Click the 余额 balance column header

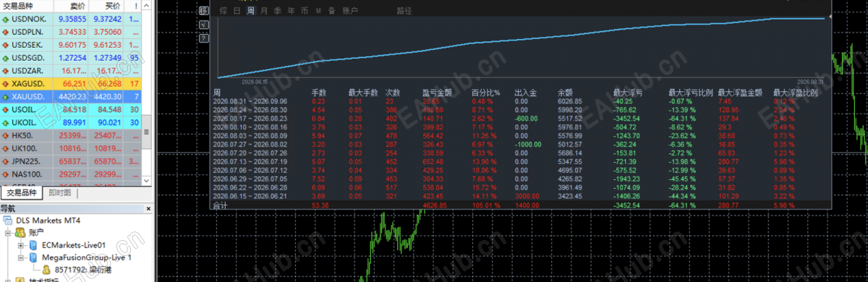pyautogui.click(x=565, y=93)
